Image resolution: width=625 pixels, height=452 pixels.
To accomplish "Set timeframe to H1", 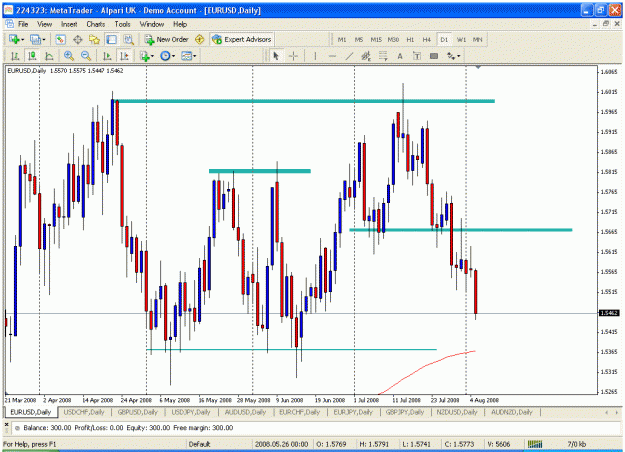I will pos(410,39).
